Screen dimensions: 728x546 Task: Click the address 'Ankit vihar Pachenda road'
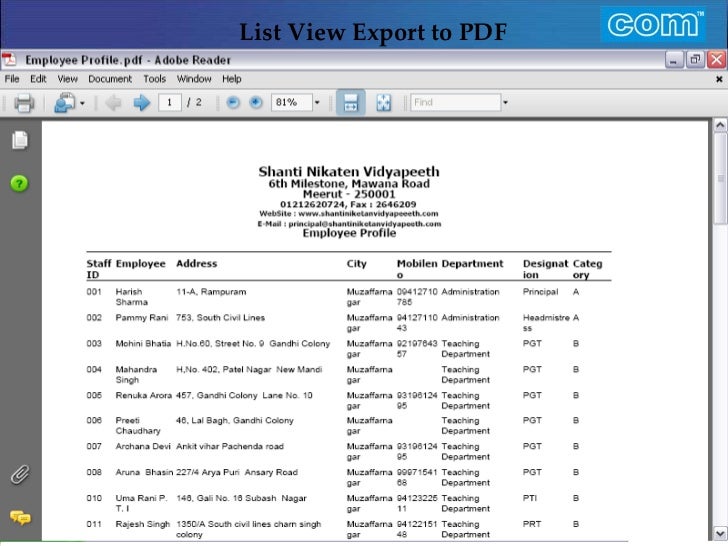[230, 447]
